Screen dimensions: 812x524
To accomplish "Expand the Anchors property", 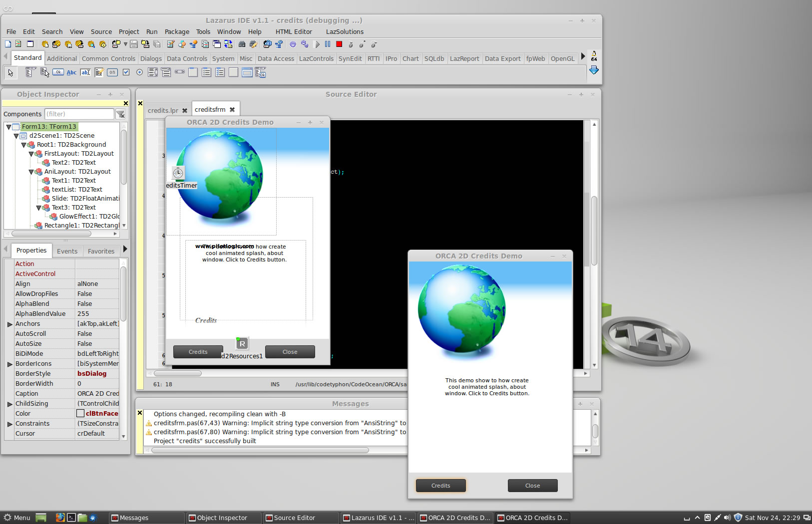I will click(9, 324).
